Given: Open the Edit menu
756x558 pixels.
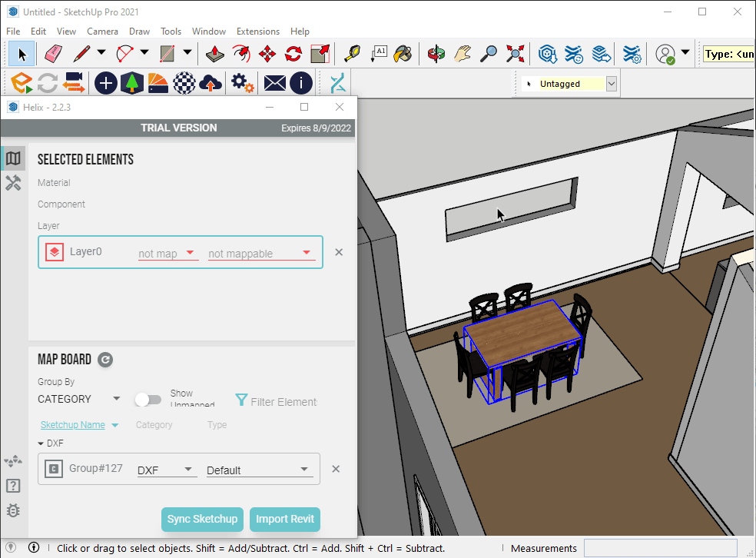Looking at the screenshot, I should (38, 32).
